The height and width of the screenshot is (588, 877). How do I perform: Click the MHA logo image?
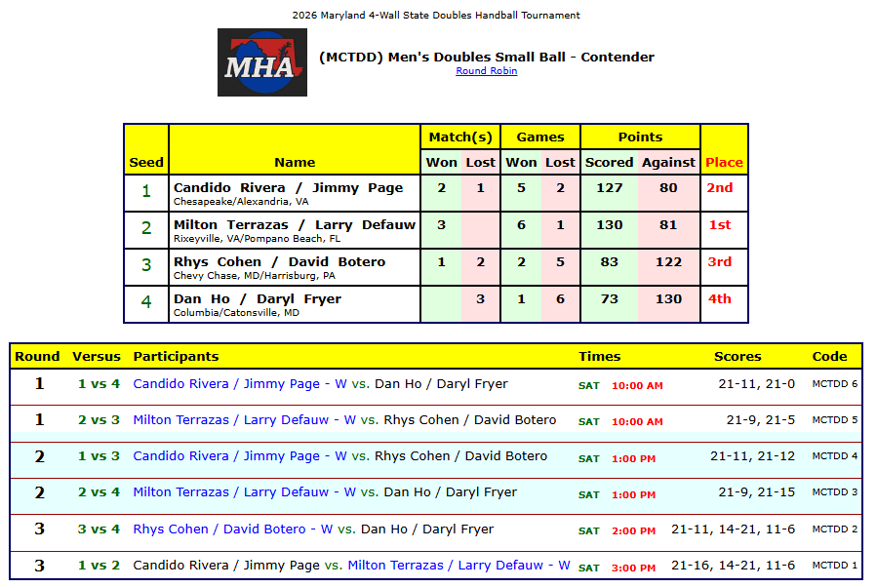click(261, 62)
